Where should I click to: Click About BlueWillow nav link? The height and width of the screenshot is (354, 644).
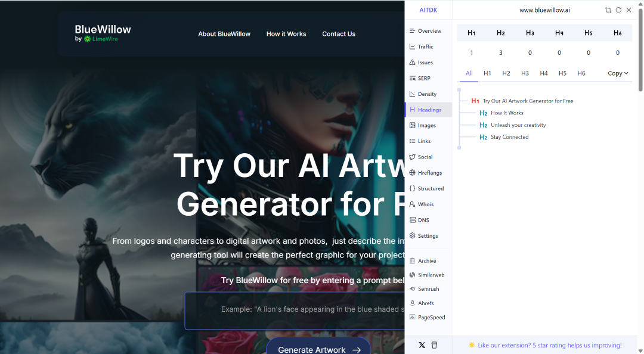click(224, 34)
